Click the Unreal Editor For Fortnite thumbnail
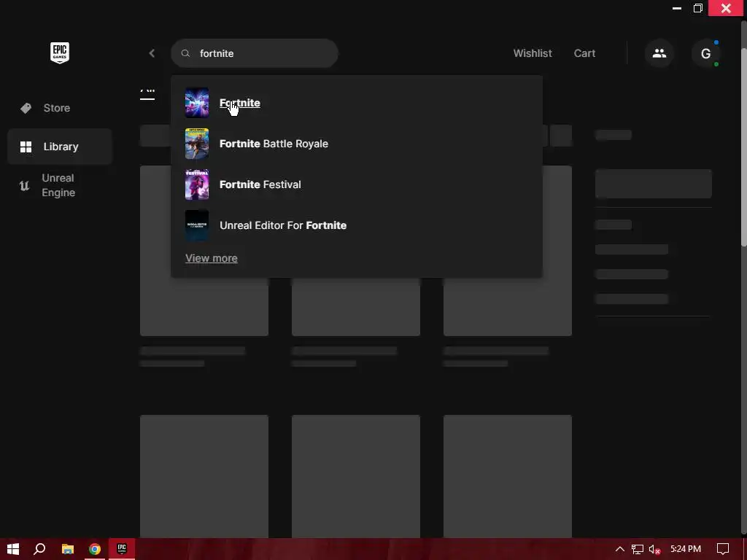 197,226
